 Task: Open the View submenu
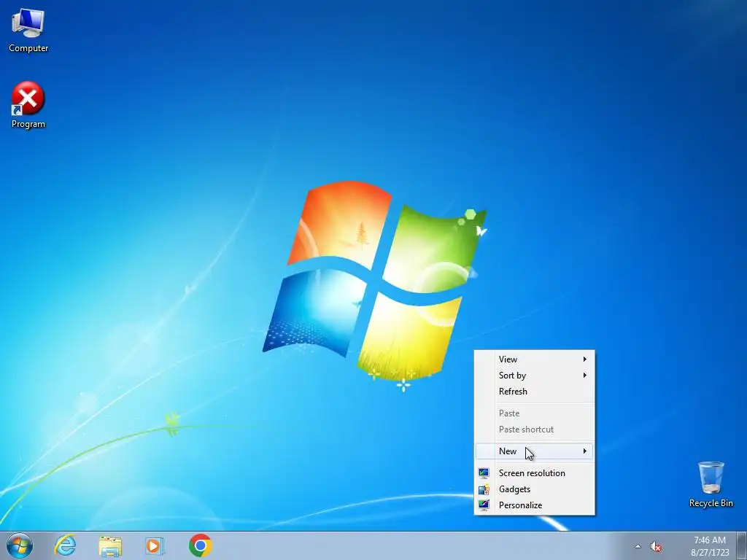click(535, 359)
